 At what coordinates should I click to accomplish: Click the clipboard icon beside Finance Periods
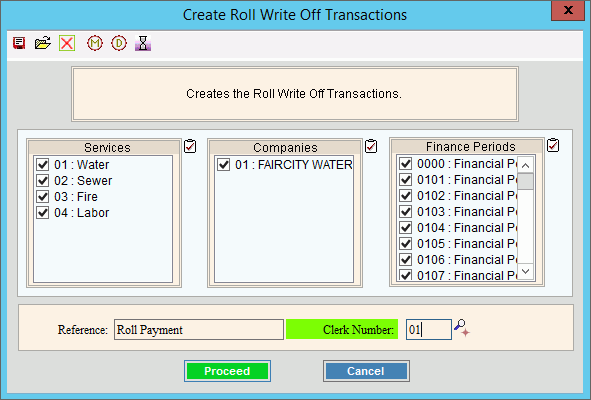point(553,145)
